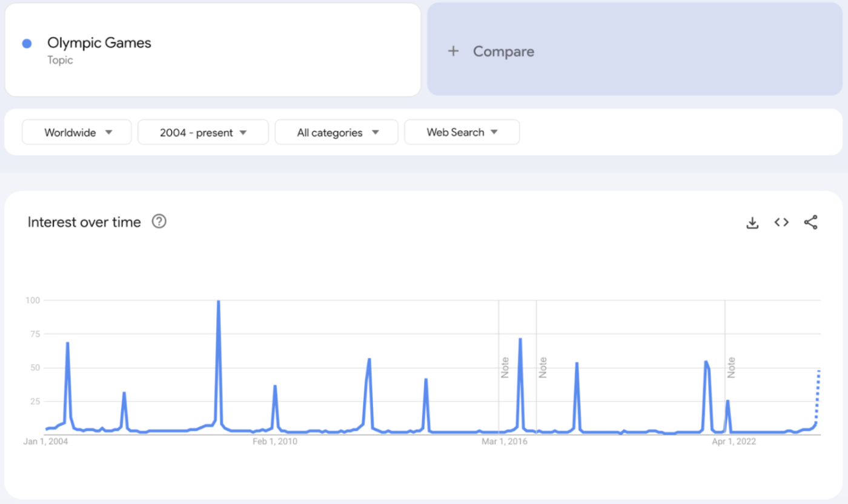Screen dimensions: 848x504
Task: Click the Topic label under Olympic Games
Action: [x=60, y=60]
